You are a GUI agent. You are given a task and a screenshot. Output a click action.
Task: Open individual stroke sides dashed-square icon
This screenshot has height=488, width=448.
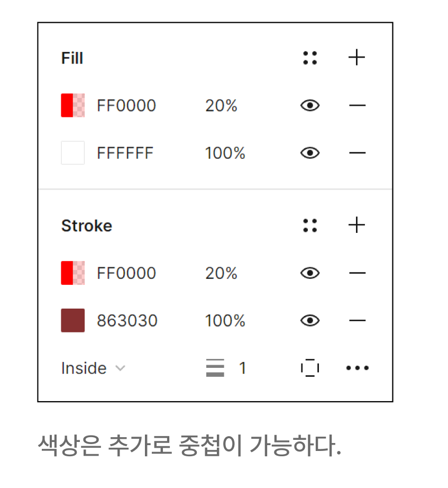310,368
